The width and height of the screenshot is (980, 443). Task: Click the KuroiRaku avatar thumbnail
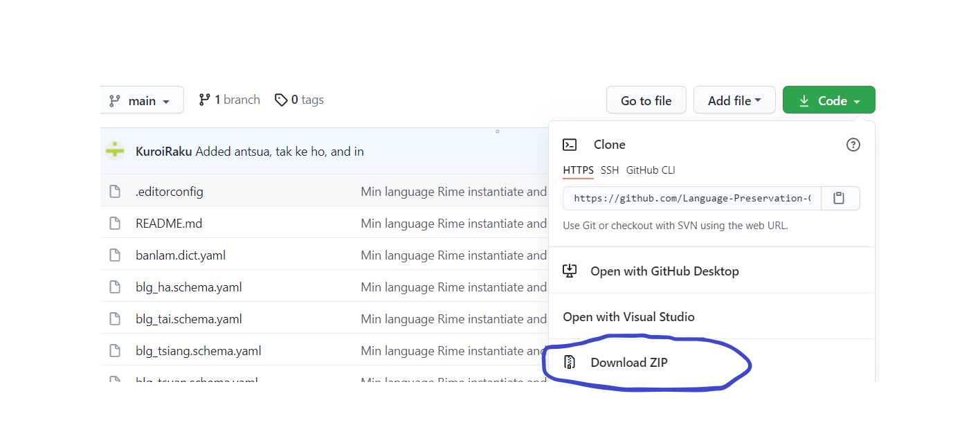coord(115,150)
